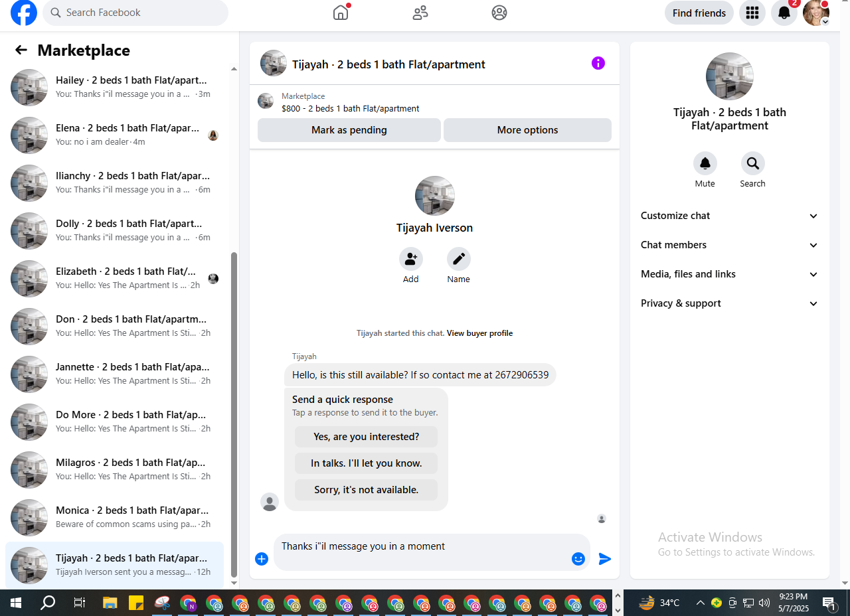Click Mark as pending button

[349, 130]
